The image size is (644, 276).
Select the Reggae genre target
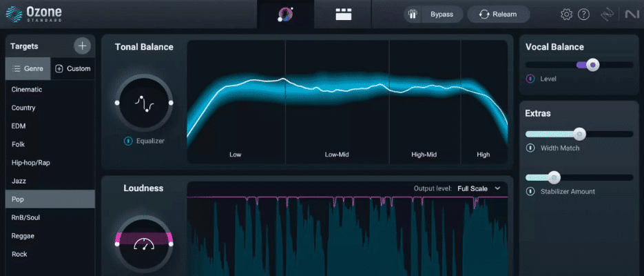coord(50,236)
